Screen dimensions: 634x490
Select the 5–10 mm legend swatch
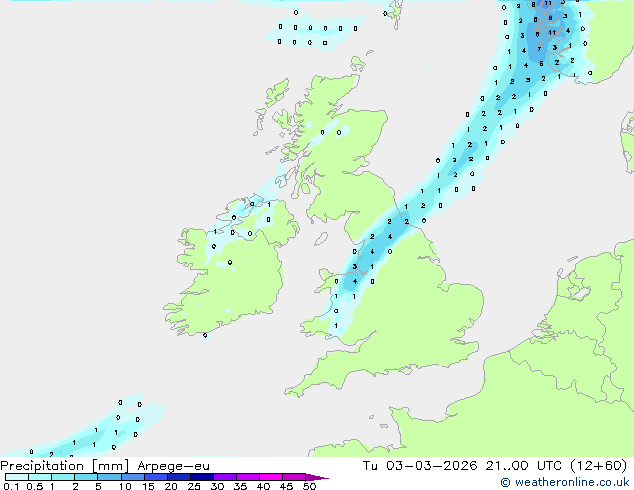point(109,477)
